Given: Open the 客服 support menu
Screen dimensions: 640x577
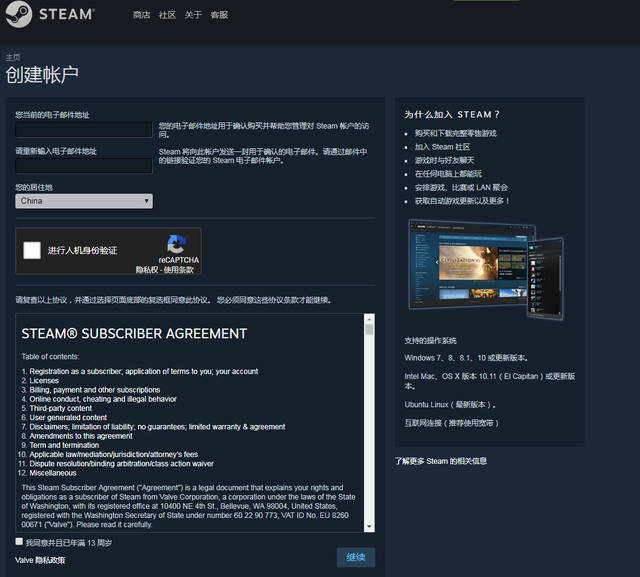Looking at the screenshot, I should [x=219, y=15].
